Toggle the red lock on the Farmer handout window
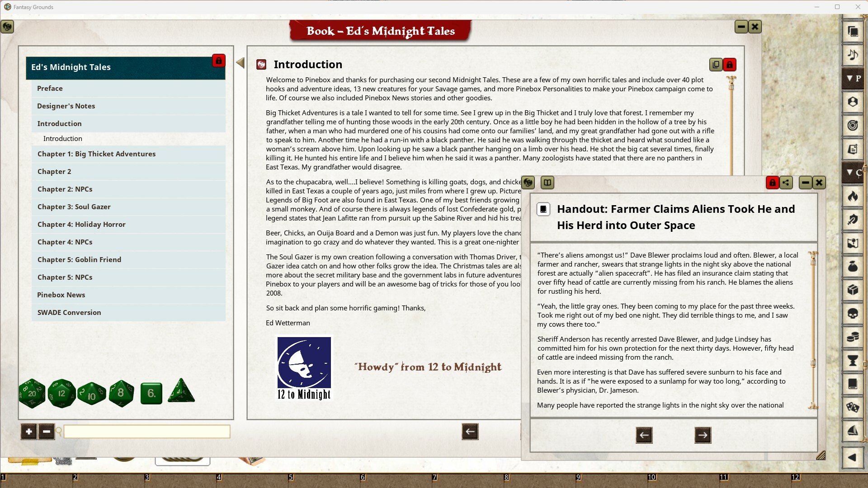This screenshot has width=868, height=488. coord(772,183)
